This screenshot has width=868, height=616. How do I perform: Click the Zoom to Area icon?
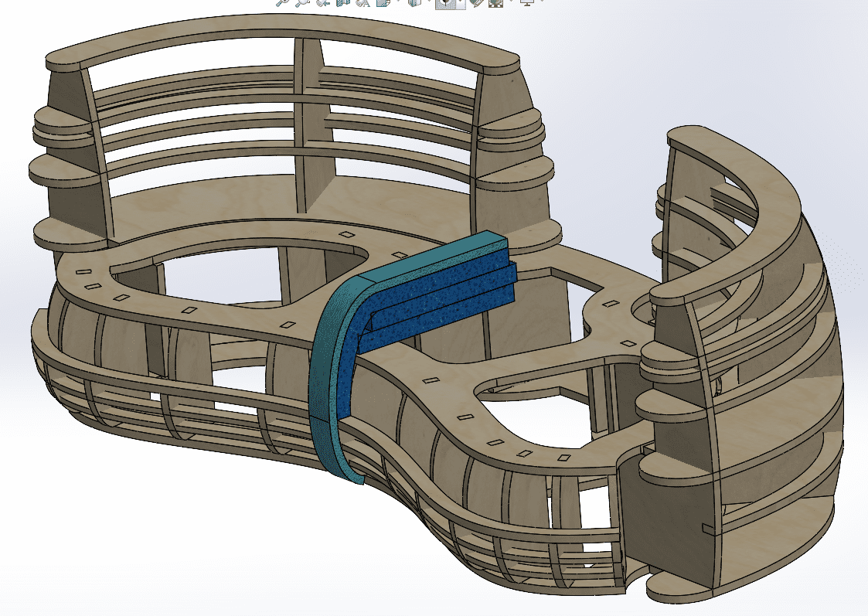click(303, 2)
